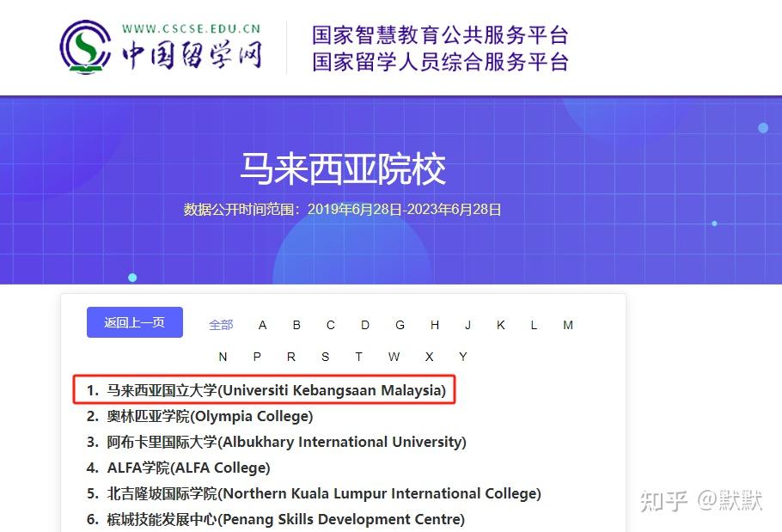Filter schools by letter M

(x=568, y=325)
